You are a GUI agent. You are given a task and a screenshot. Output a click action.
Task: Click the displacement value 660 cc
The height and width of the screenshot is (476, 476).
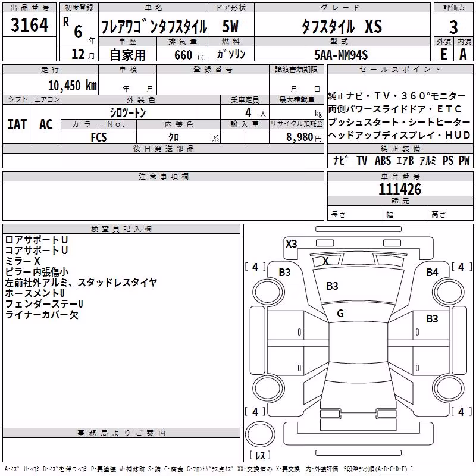[x=190, y=55]
